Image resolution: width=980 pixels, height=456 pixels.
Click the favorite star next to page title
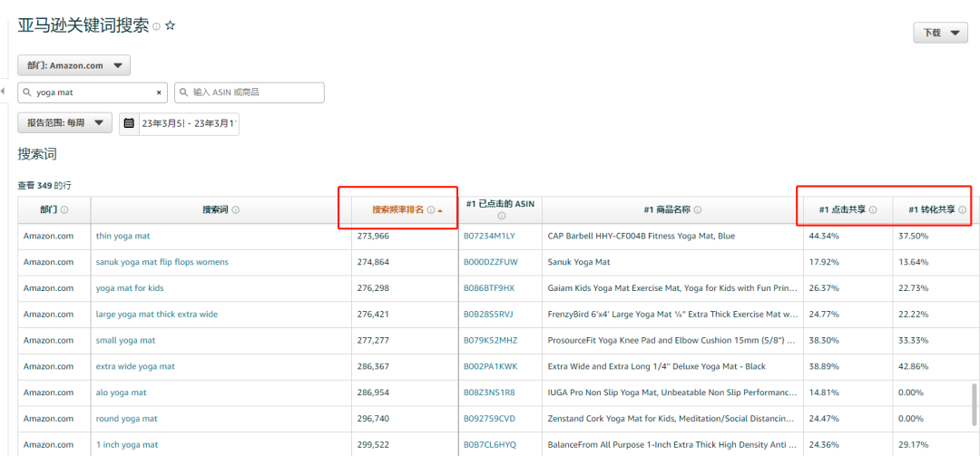(170, 26)
